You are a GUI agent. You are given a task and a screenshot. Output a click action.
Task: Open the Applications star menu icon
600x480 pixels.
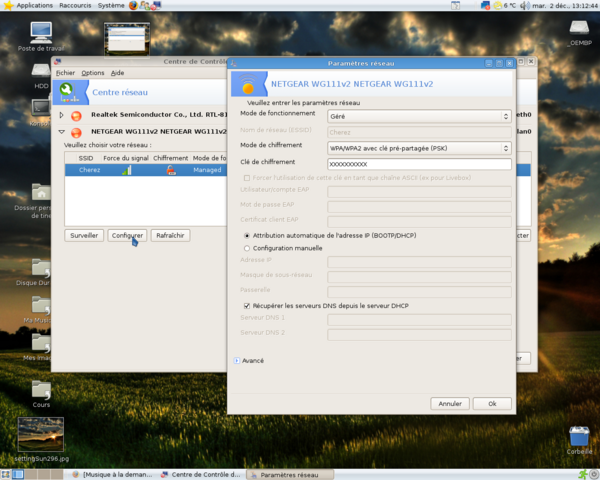click(x=8, y=5)
